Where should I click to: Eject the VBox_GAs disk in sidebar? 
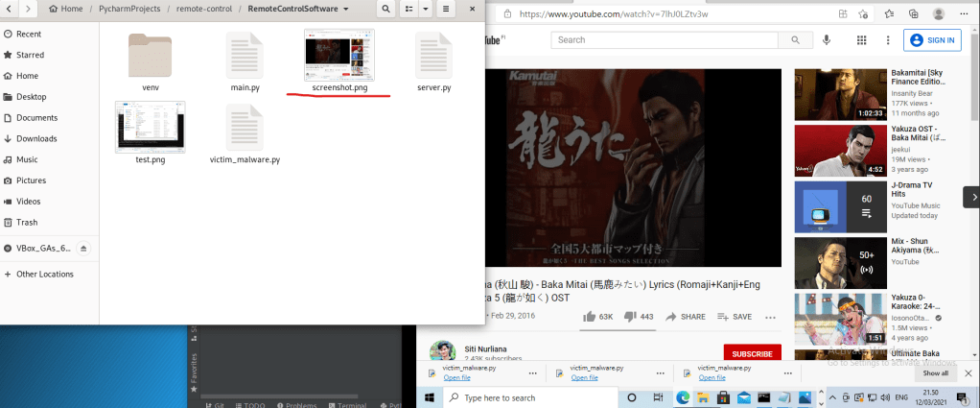click(83, 248)
